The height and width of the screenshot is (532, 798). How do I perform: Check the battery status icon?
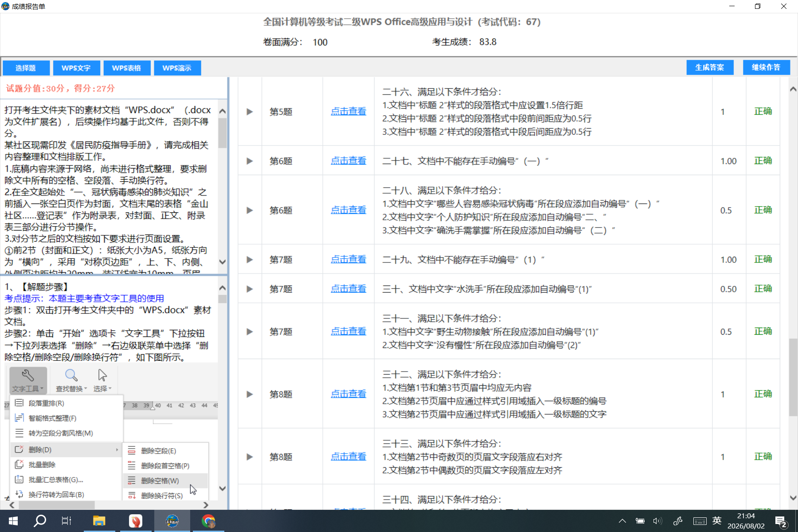coord(640,521)
